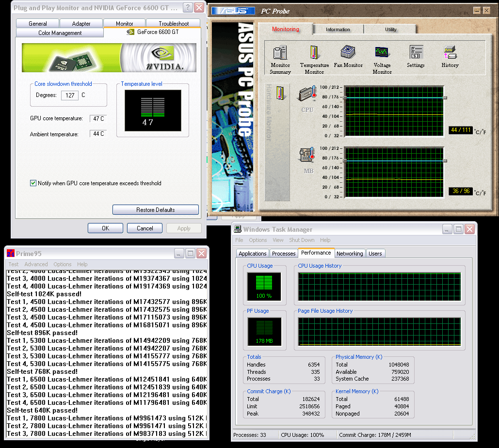Click 'Commit Charge: 178M / 2459M' status bar entry
The image size is (499, 448).
(x=375, y=434)
